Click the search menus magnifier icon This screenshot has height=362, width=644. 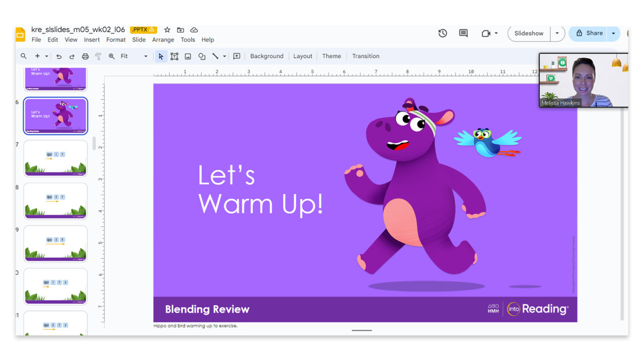24,56
